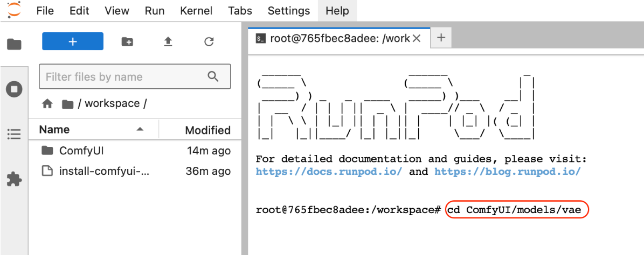Screen dimensions: 644x255
Task: Sort files by Name column header
Action: tap(54, 130)
